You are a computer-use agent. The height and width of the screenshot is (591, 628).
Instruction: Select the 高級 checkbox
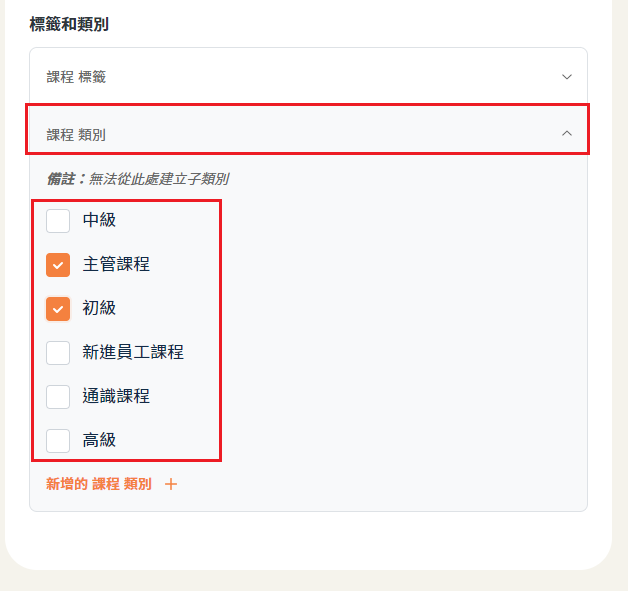point(58,440)
